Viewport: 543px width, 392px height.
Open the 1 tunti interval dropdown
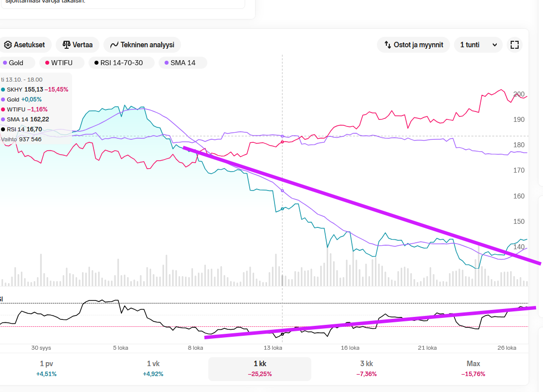[x=478, y=45]
